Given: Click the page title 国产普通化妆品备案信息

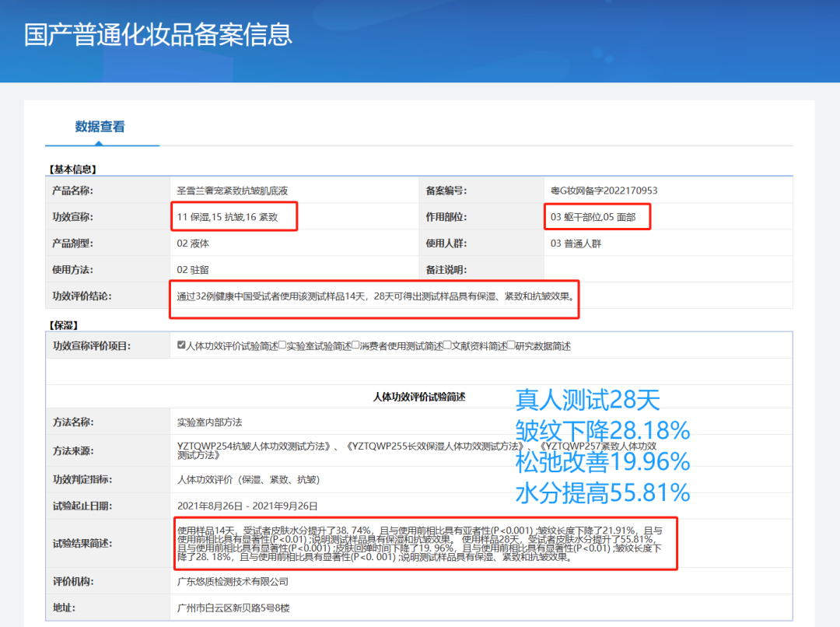Looking at the screenshot, I should (x=158, y=35).
